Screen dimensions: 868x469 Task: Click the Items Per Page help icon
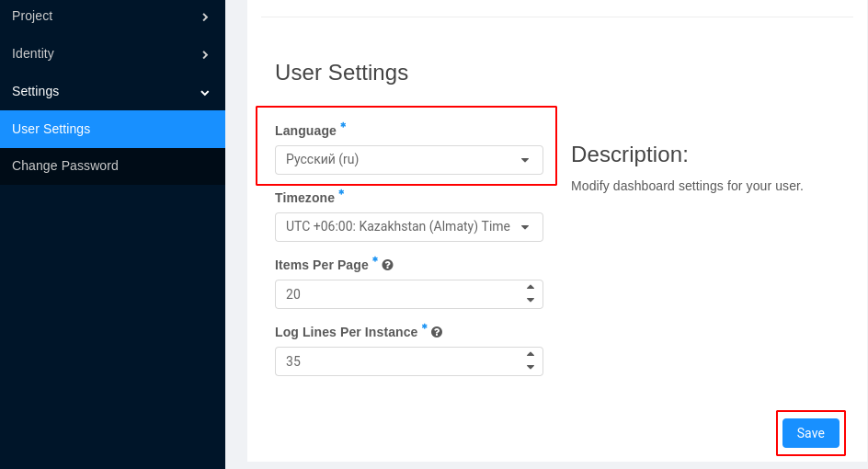point(387,265)
